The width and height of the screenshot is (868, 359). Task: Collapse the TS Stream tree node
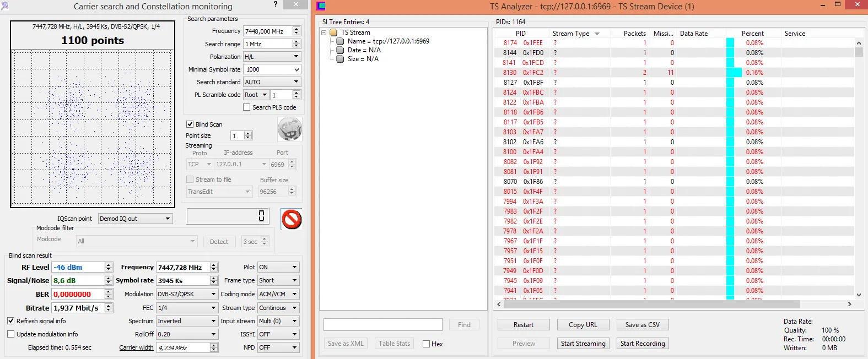[324, 32]
